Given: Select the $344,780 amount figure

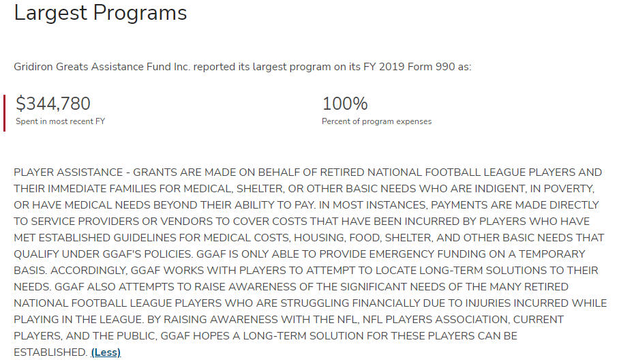Looking at the screenshot, I should (53, 104).
